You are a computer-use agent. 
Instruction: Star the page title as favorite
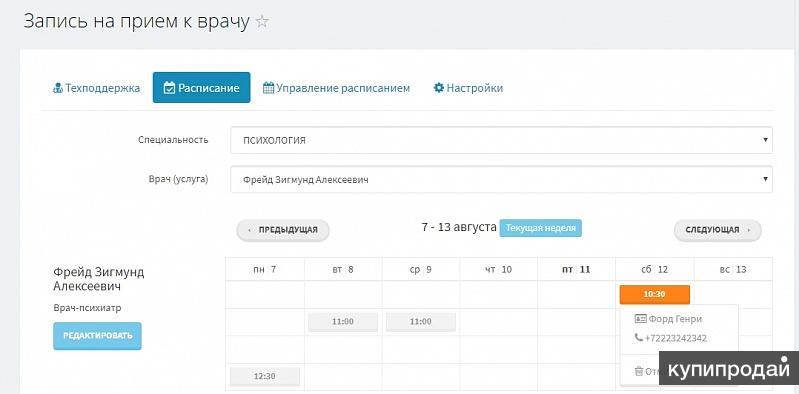click(262, 22)
